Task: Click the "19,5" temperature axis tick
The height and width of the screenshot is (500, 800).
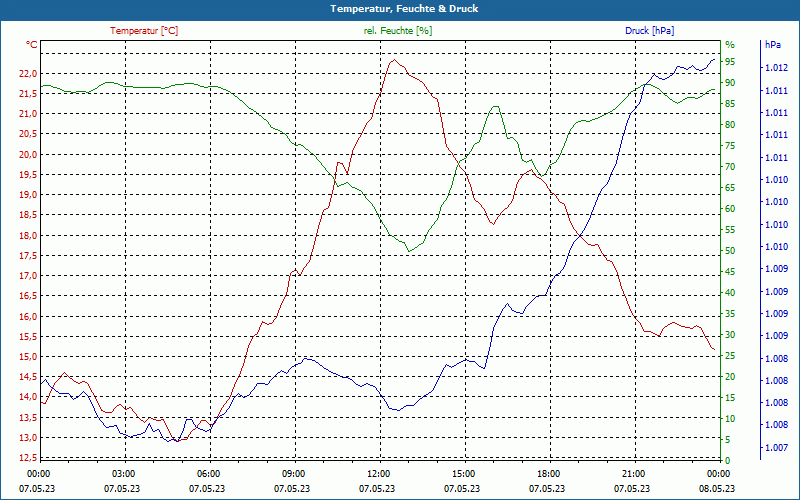Action: (28, 174)
